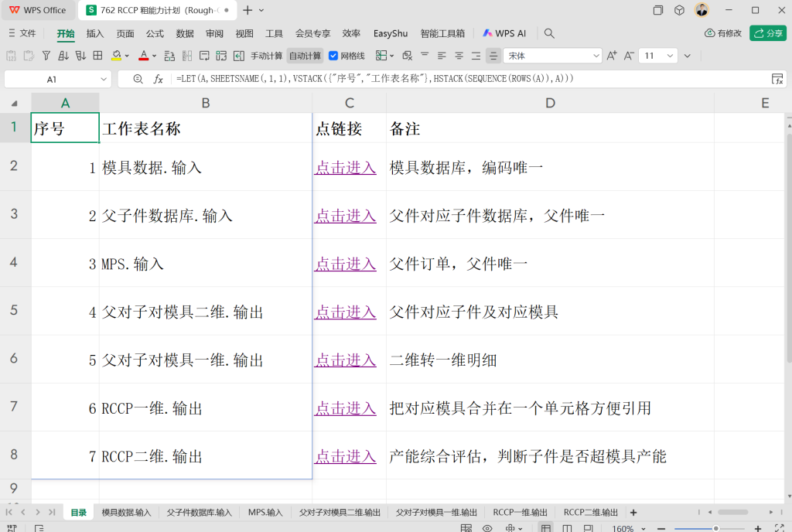Viewport: 792px width, 532px height.
Task: Switch to the 数据 tab
Action: (x=185, y=33)
